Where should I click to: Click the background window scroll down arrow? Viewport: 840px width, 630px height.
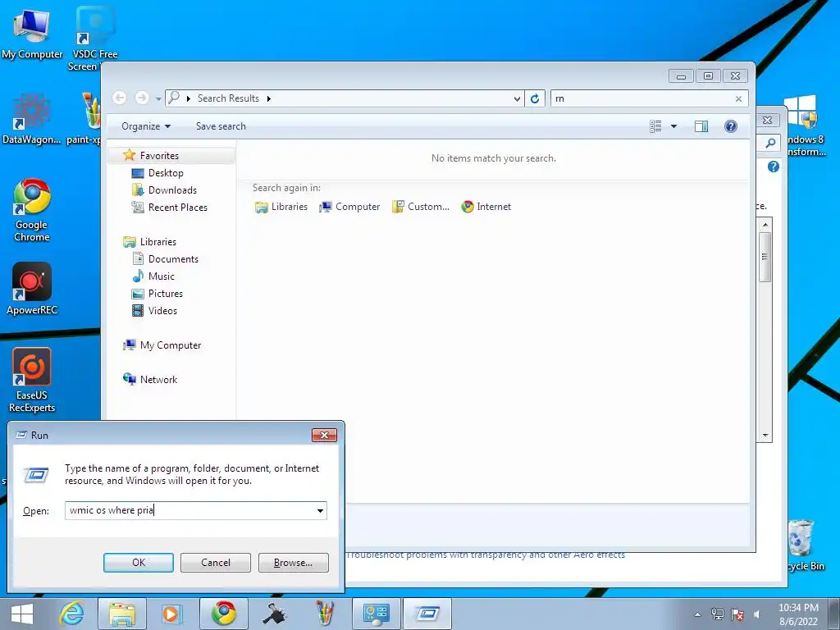pos(765,436)
